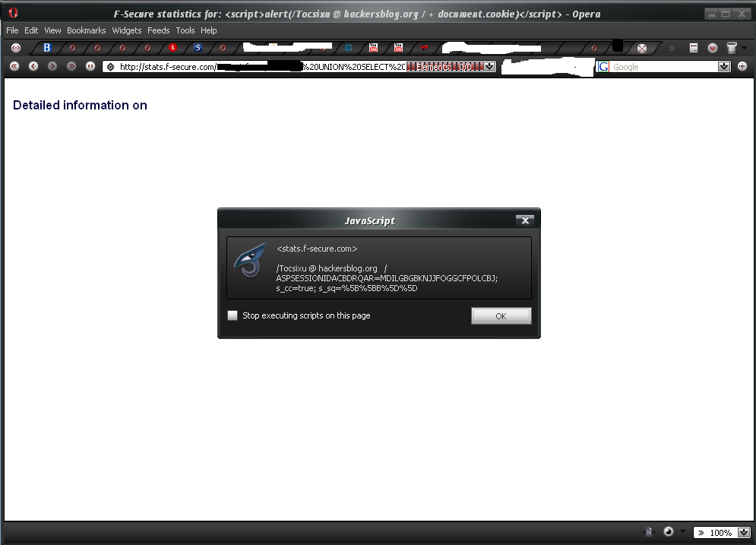Open the closed tabs trash can
The width and height of the screenshot is (756, 545).
coord(731,48)
